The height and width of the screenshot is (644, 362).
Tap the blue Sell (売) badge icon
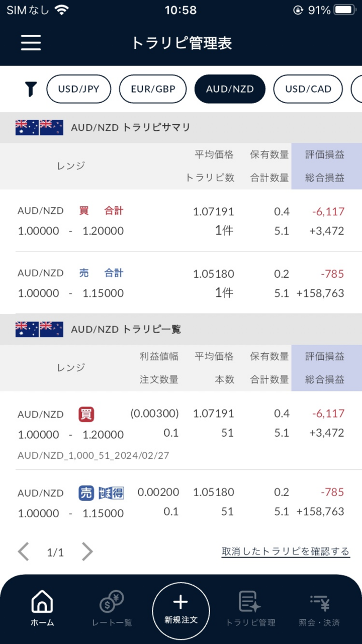click(86, 493)
